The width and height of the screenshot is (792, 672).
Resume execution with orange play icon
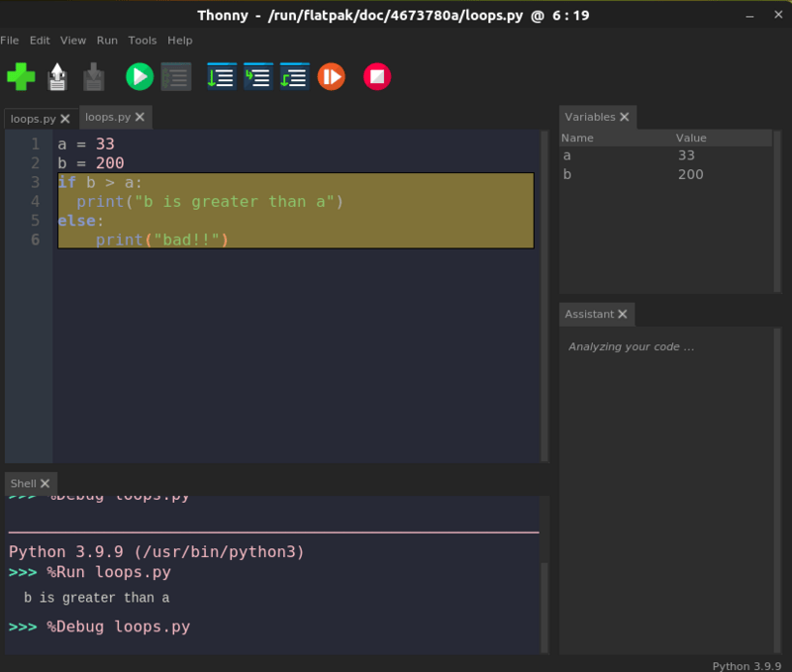tap(332, 76)
